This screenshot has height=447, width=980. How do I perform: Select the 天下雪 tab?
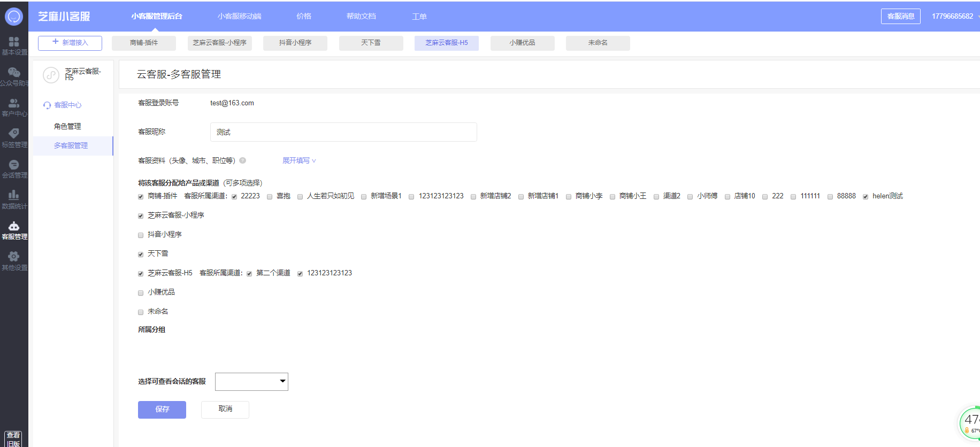click(x=371, y=43)
